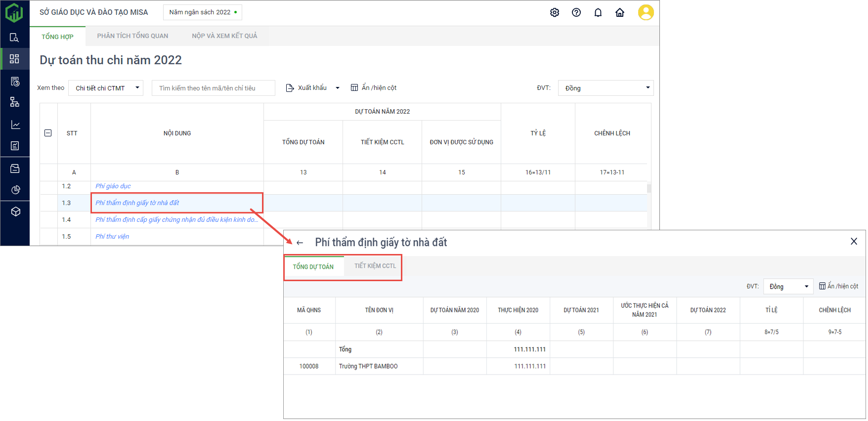The width and height of the screenshot is (868, 421).
Task: Expand the Xem theo dropdown
Action: pos(106,88)
